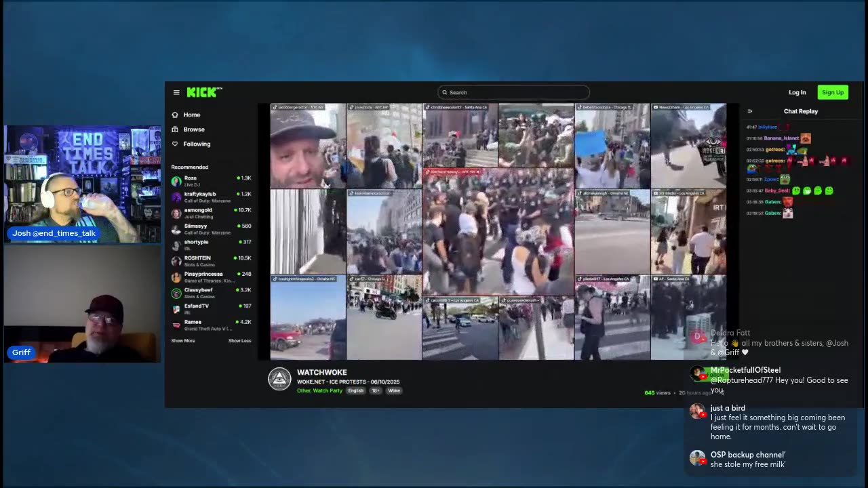Image resolution: width=868 pixels, height=488 pixels.
Task: Click the 18+ tag
Action: point(376,390)
